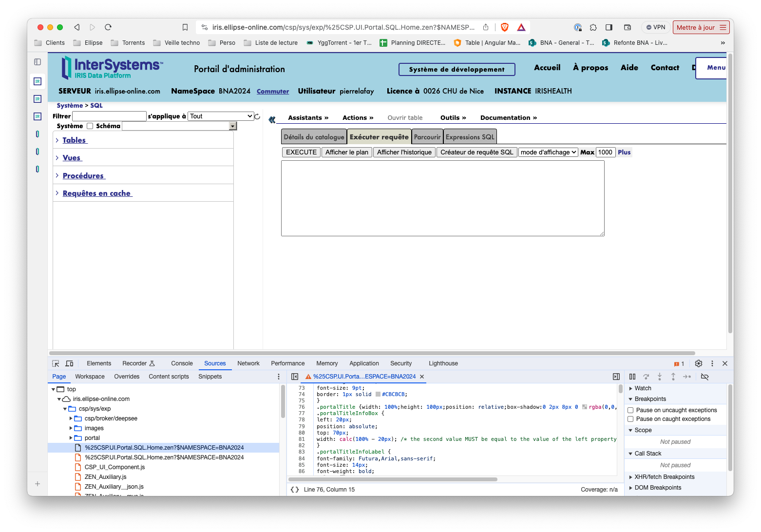Click the Commuter namespace link
Image resolution: width=761 pixels, height=532 pixels.
point(273,92)
